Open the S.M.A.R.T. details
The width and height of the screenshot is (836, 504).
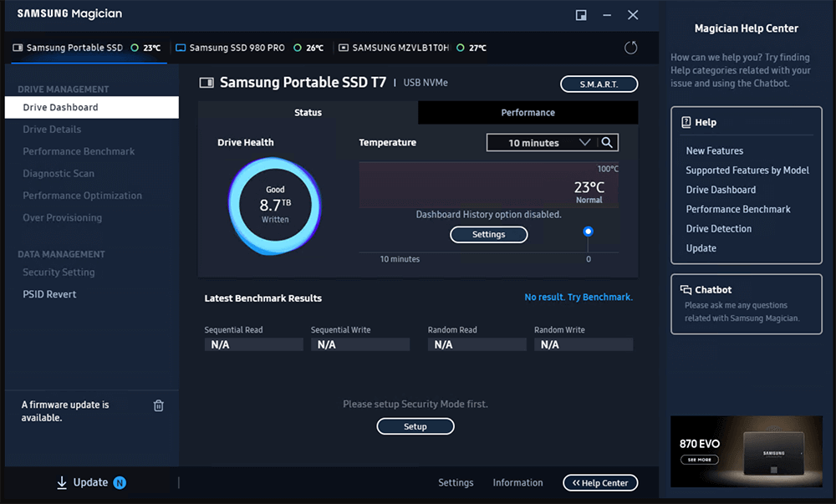(x=599, y=84)
